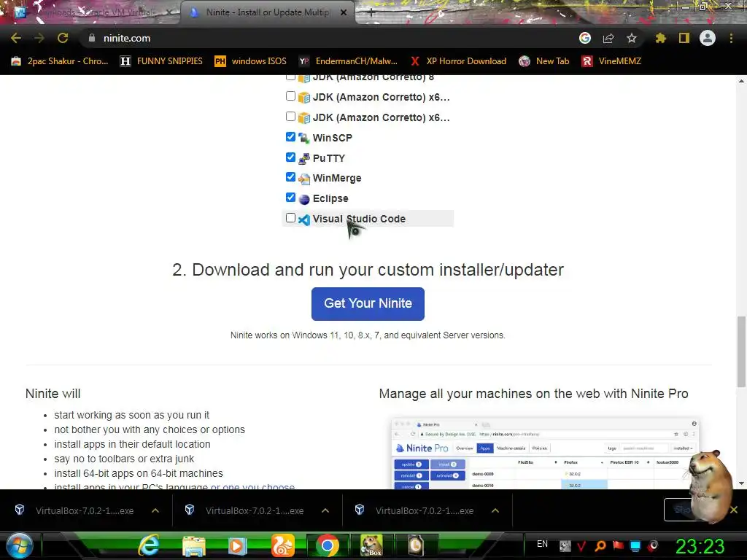
Task: Expand options for second VirtualBox download
Action: [x=325, y=510]
